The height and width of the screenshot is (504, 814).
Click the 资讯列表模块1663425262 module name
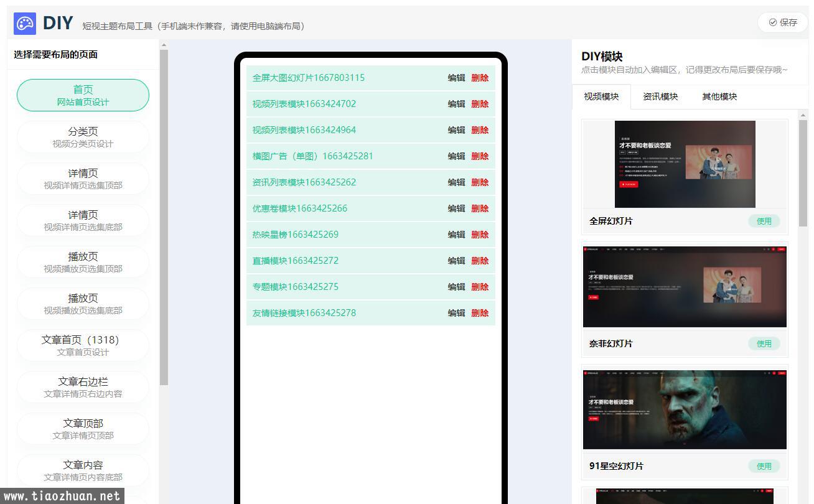pos(304,182)
